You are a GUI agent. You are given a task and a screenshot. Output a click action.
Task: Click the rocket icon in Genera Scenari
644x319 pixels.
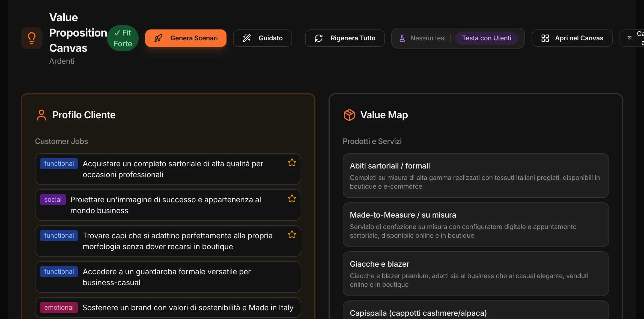pos(158,38)
